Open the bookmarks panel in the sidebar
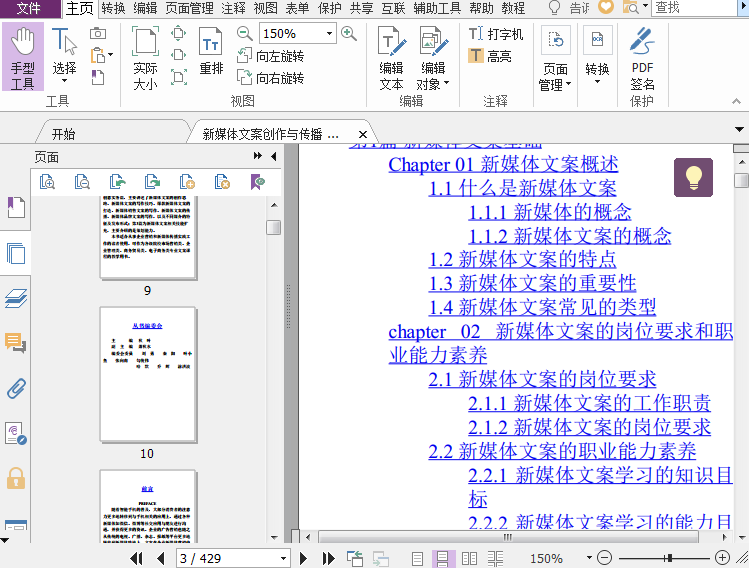This screenshot has width=749, height=568. point(16,207)
